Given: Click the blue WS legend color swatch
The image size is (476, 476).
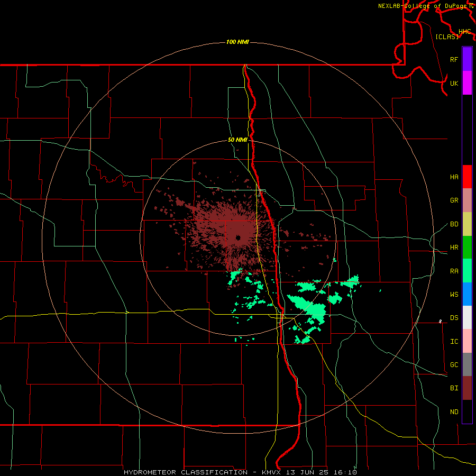Looking at the screenshot, I should (x=467, y=294).
